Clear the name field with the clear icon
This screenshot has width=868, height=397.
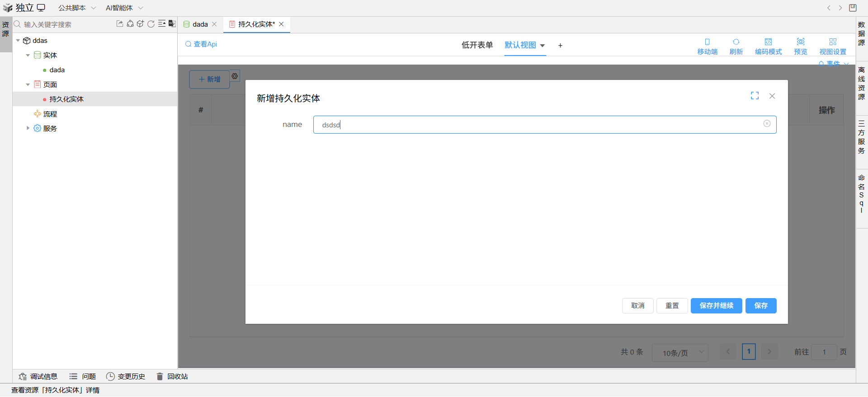click(x=767, y=124)
